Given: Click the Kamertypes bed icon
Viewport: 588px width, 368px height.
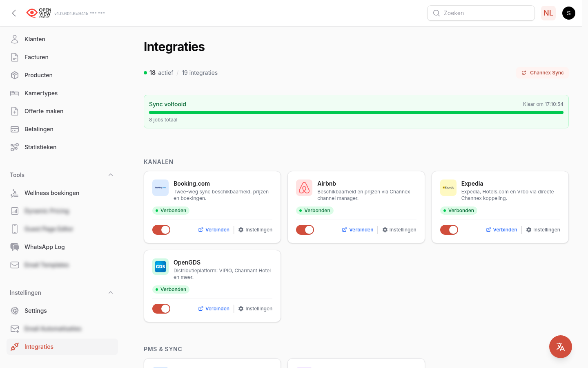Looking at the screenshot, I should pyautogui.click(x=15, y=93).
